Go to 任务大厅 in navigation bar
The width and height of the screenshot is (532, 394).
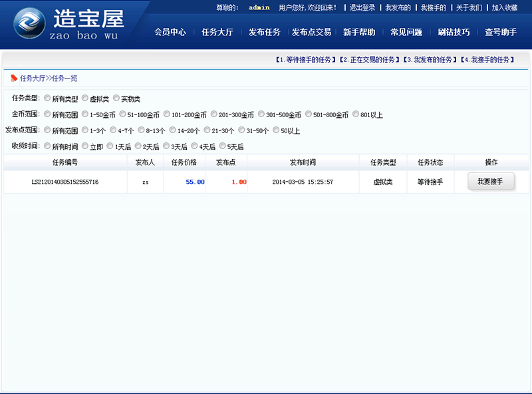pos(217,32)
